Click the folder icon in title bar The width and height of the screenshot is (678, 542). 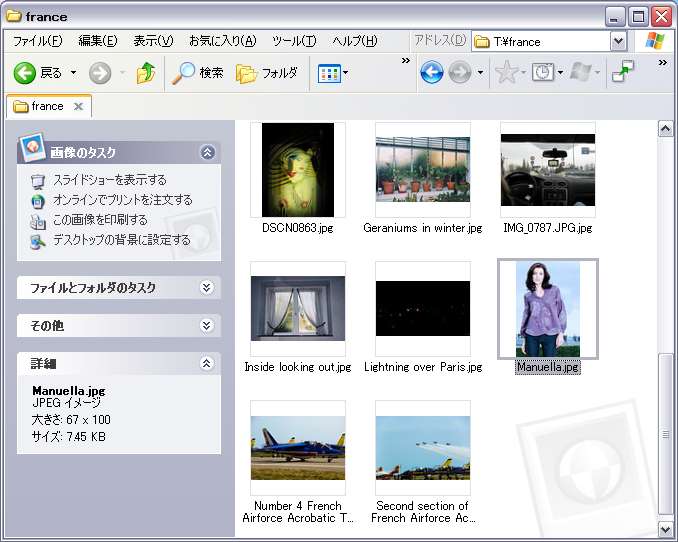14,16
